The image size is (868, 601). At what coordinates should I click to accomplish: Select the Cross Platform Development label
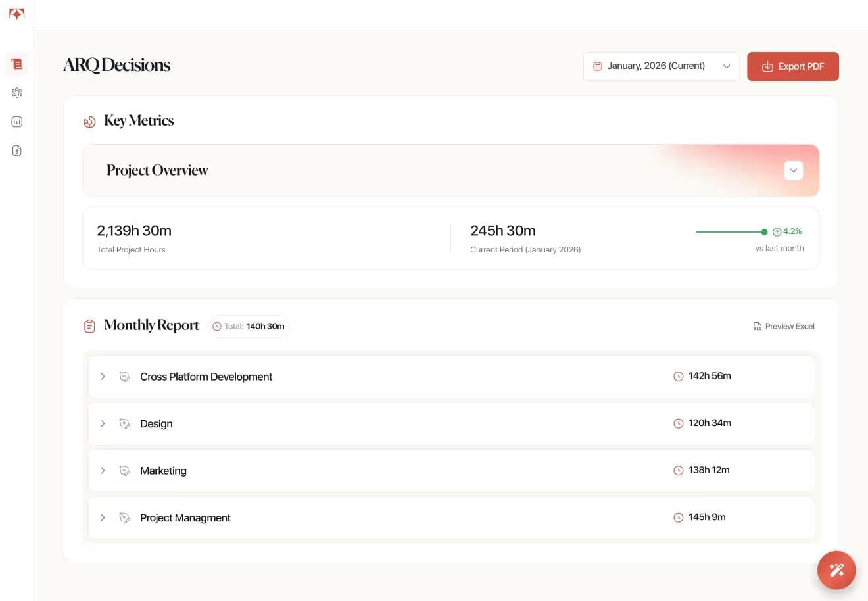pos(206,377)
